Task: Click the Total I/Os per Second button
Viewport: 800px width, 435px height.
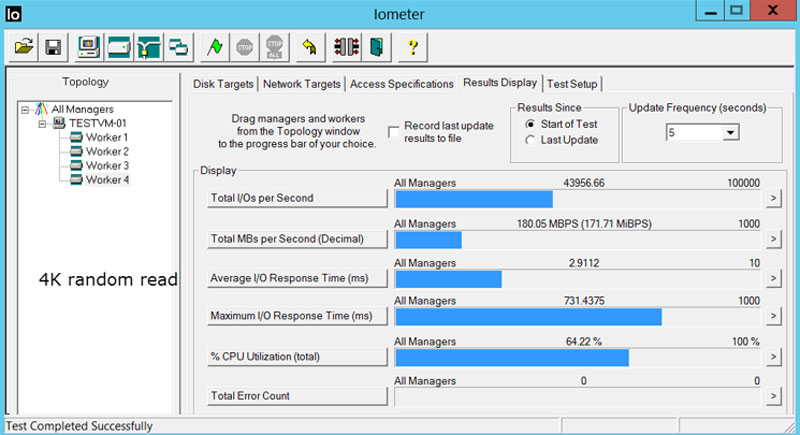Action: click(x=297, y=198)
